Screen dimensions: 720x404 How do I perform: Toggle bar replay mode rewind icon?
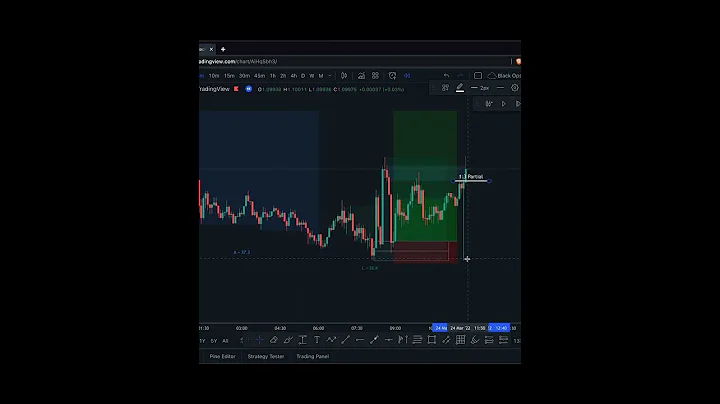tap(407, 76)
